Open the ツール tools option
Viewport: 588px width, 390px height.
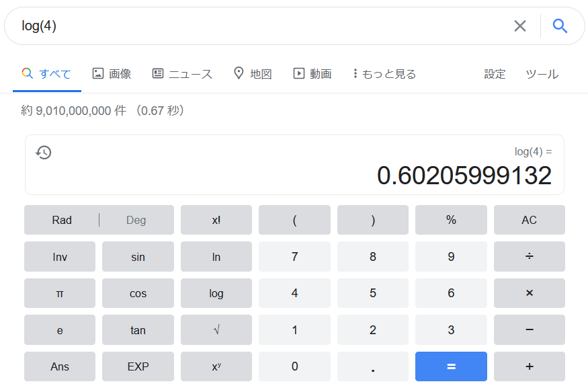[542, 73]
